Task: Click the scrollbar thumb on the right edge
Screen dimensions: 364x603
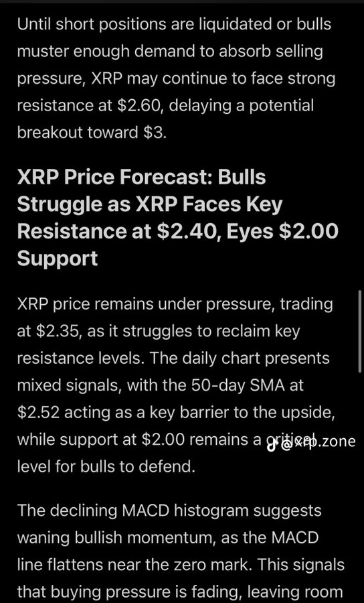Action: [x=360, y=332]
